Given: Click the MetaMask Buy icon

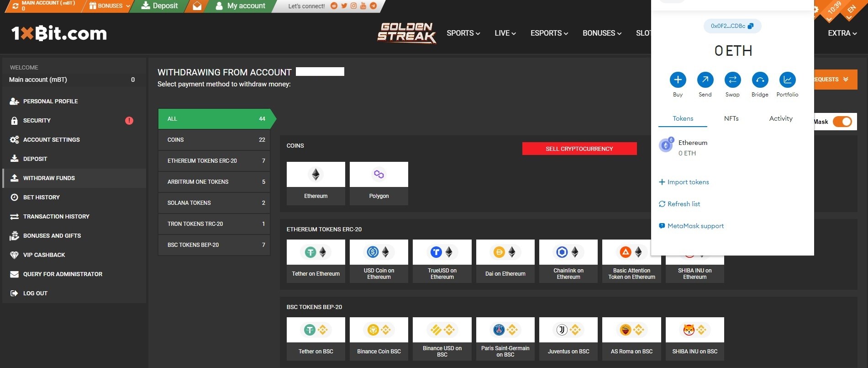Looking at the screenshot, I should point(678,80).
